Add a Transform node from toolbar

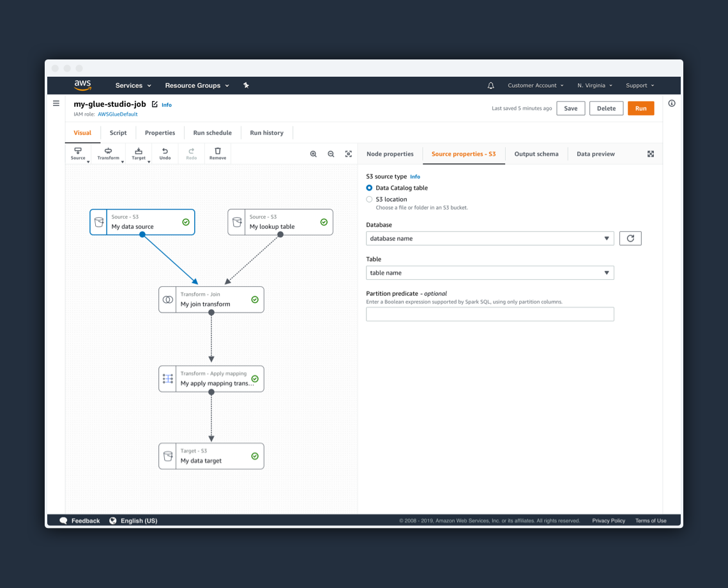(108, 153)
